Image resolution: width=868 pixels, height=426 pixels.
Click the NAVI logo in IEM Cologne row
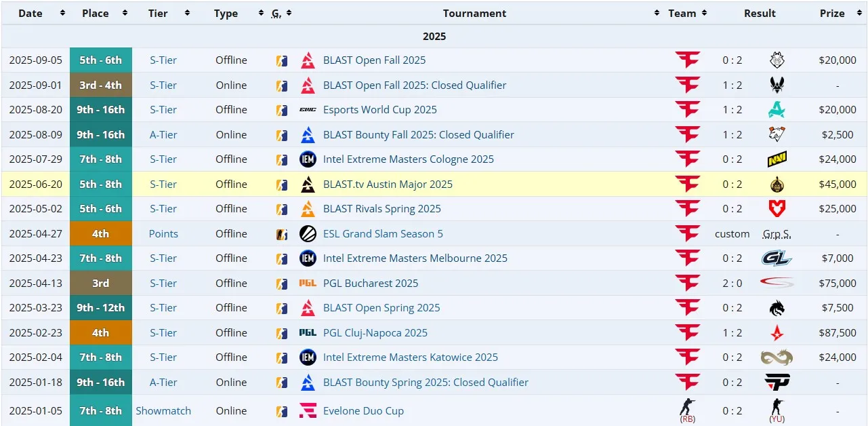(x=777, y=159)
